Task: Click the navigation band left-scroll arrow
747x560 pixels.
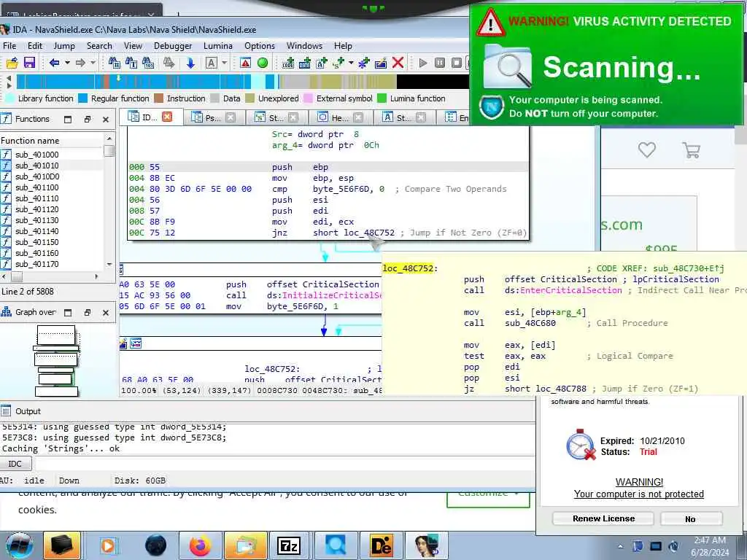Action: point(8,77)
